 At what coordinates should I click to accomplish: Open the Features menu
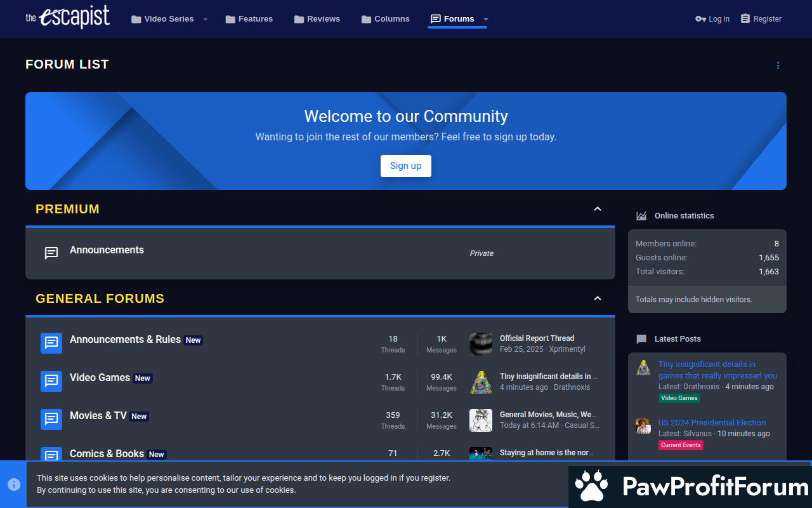[249, 19]
